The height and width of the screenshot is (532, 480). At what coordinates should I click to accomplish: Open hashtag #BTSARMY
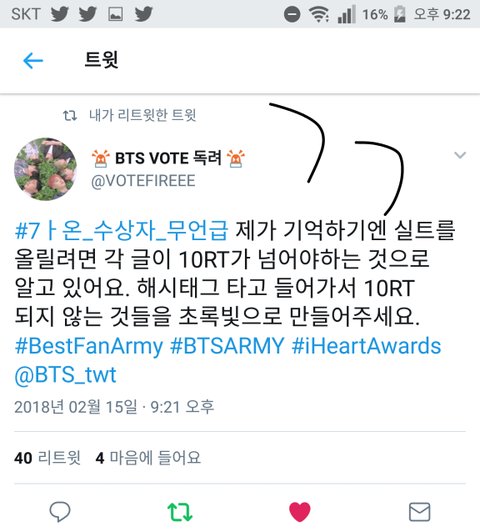point(227,346)
